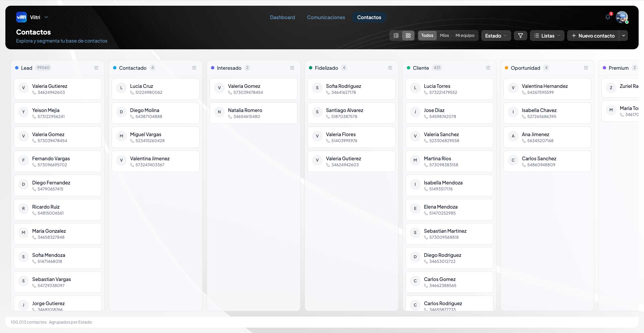
Task: Select the Mi equipo filter toggle
Action: pos(465,36)
